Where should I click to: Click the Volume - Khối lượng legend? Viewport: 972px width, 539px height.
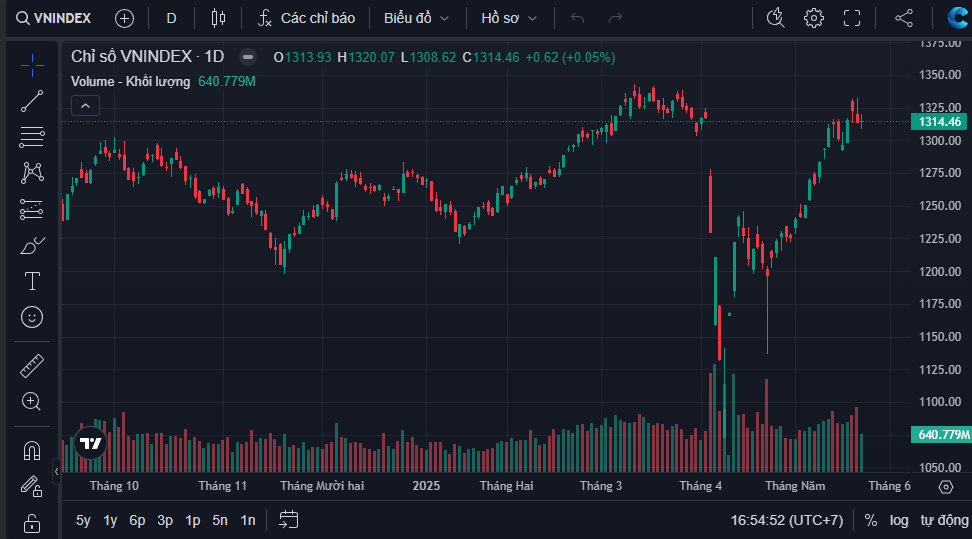click(x=130, y=82)
